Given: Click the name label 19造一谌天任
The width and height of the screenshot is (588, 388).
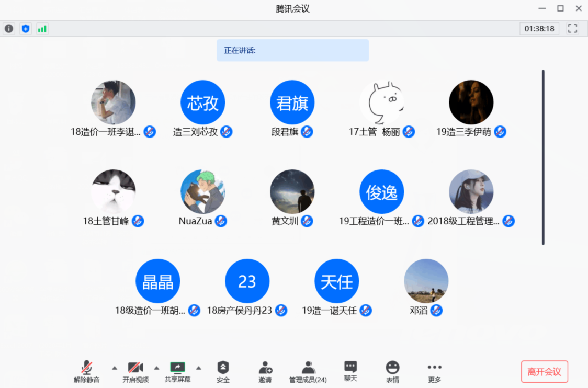Looking at the screenshot, I should [x=329, y=311].
